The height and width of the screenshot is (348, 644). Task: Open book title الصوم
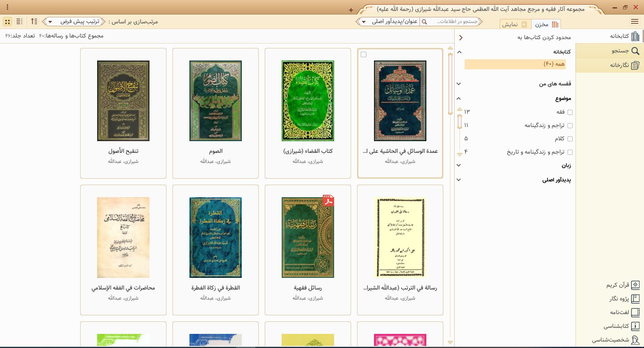tap(216, 151)
